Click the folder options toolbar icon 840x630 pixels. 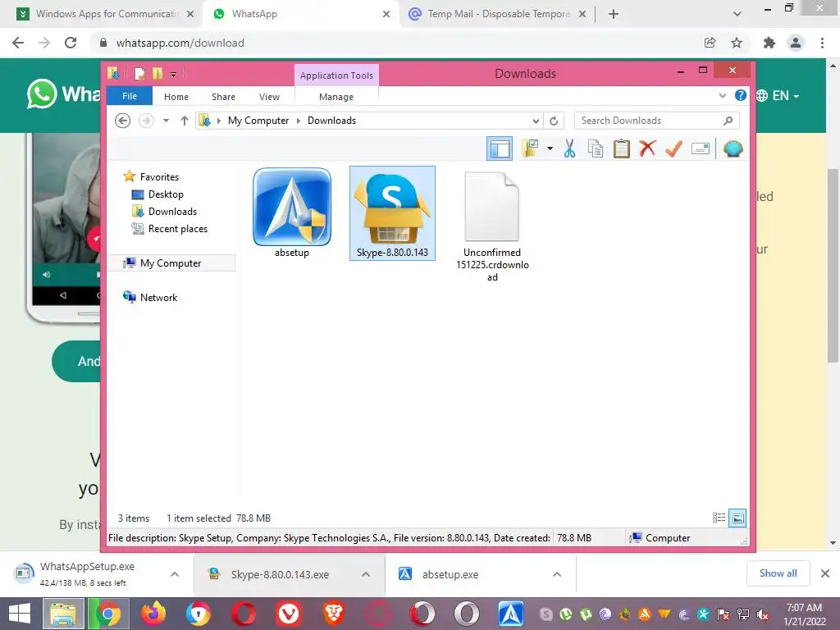(531, 148)
